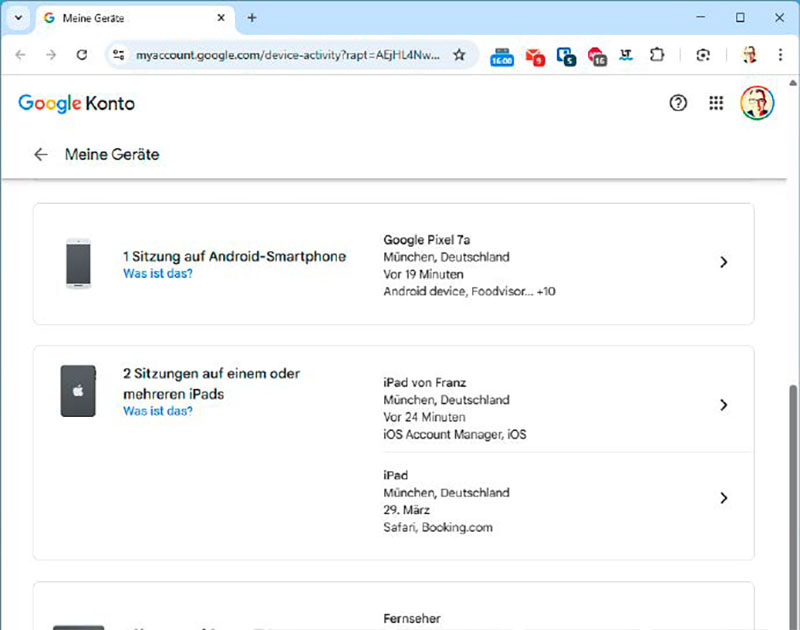Click '1 Sitzung auf Android-Smartphone' heading
This screenshot has height=630, width=800.
[234, 256]
